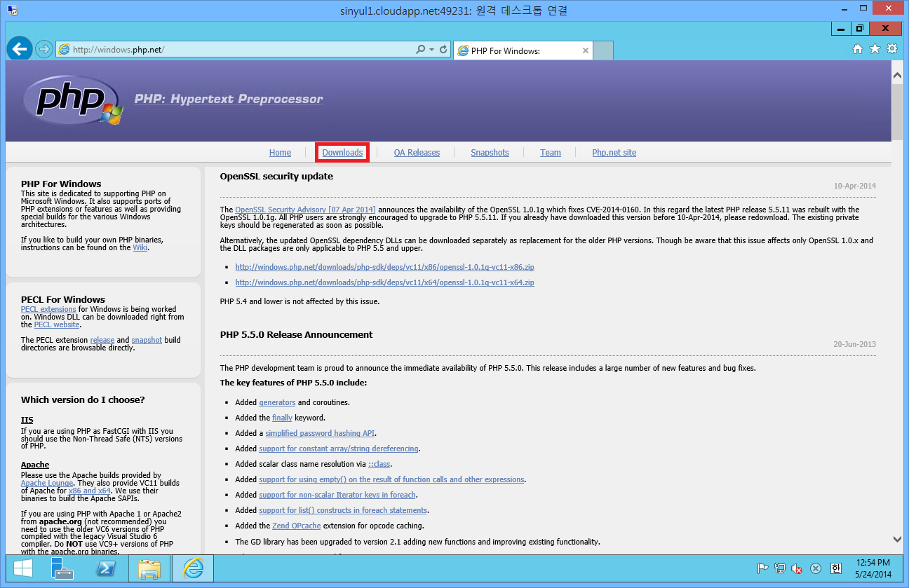Click the Action Center flag tray icon
The image size is (909, 588).
[762, 568]
